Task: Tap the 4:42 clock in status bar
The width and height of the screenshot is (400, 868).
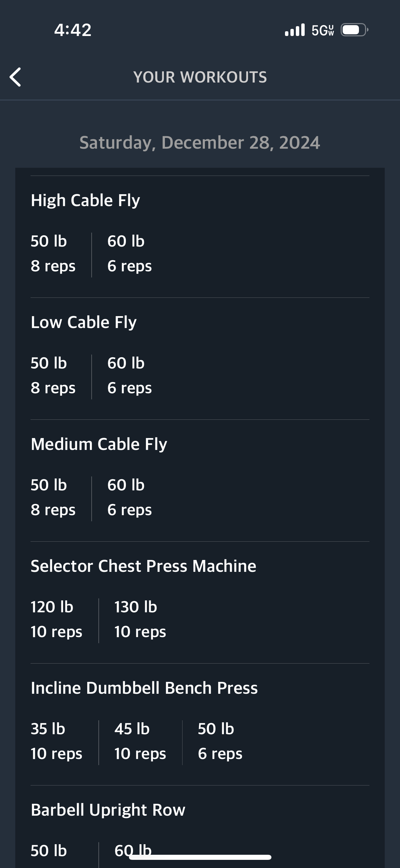Action: (x=73, y=30)
